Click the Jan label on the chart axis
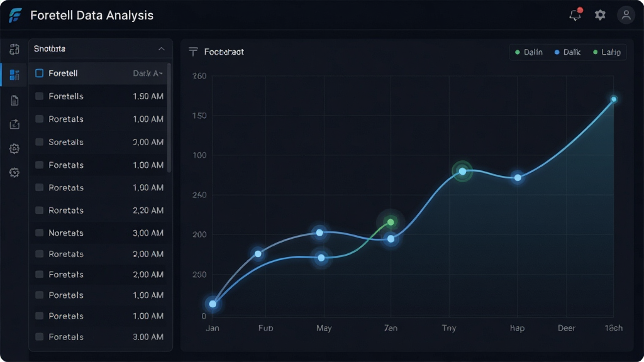This screenshot has width=644, height=362. click(213, 328)
